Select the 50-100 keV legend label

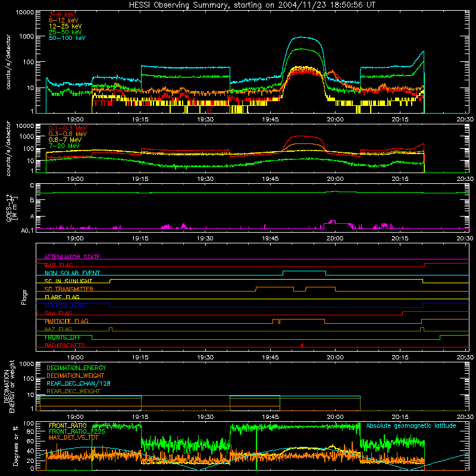[x=67, y=37]
